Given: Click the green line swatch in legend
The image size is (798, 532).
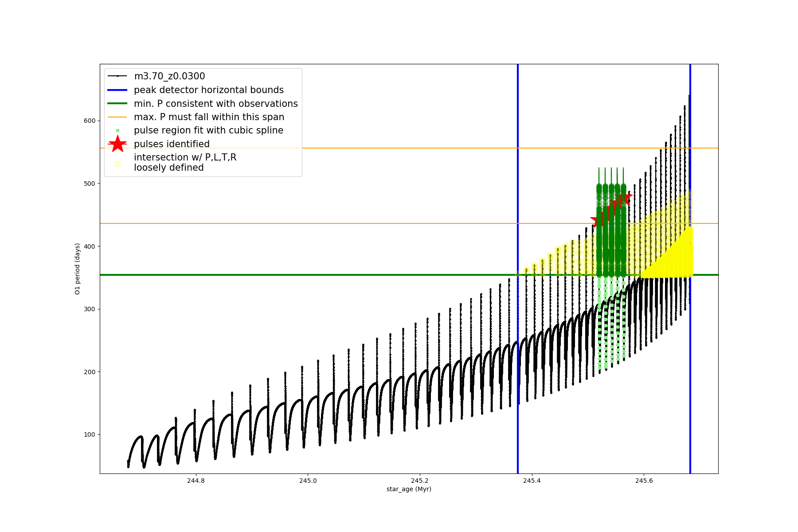Looking at the screenshot, I should click(x=117, y=103).
